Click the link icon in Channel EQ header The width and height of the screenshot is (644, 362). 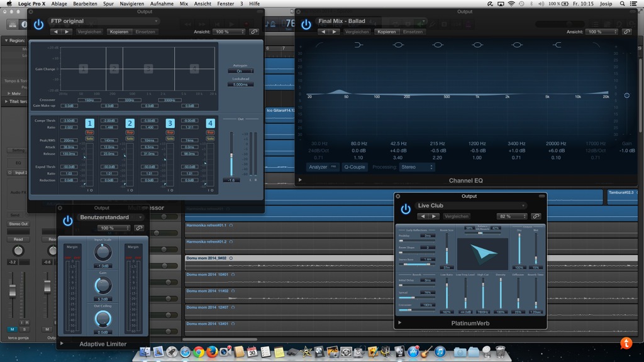tap(627, 31)
